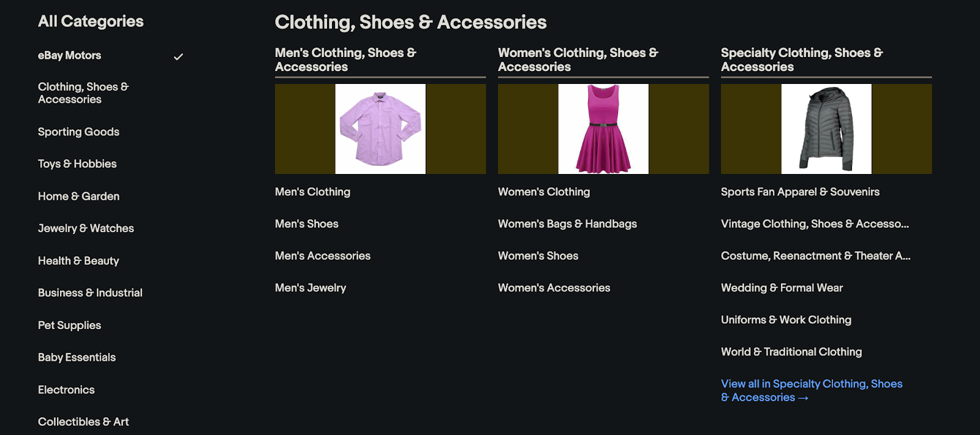Go to Women's Bags & Handbags
This screenshot has width=980, height=435.
tap(567, 224)
